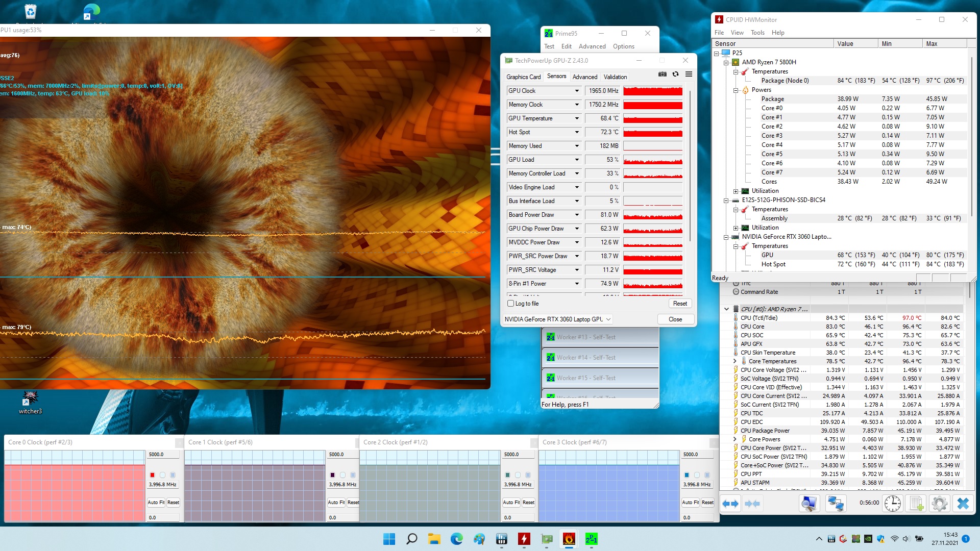Switch to Graphics Card tab

(523, 77)
